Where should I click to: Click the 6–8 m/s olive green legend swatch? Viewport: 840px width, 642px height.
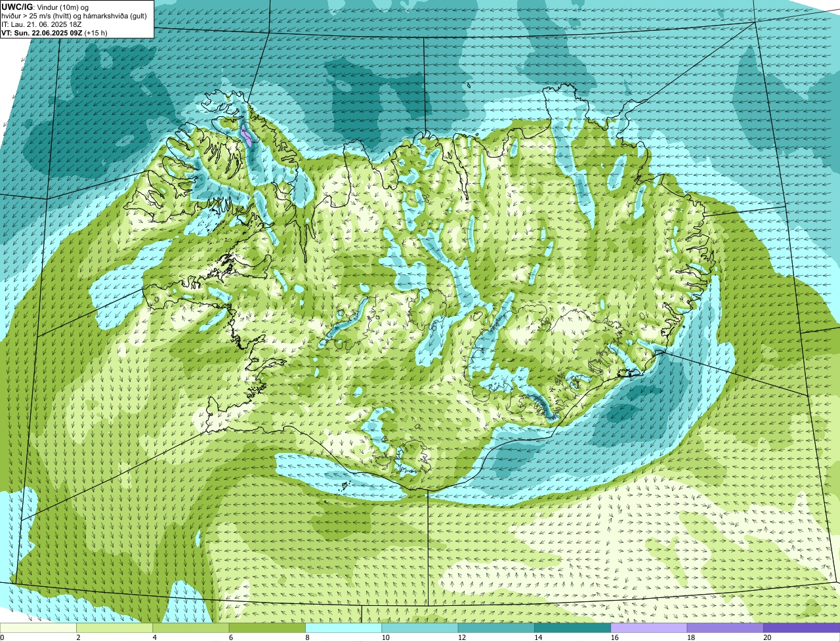[x=267, y=628]
